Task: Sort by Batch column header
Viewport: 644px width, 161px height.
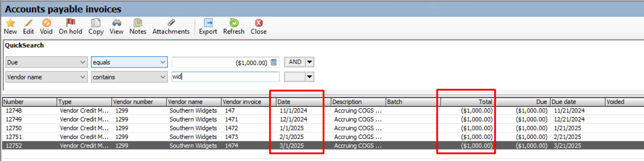Action: [x=413, y=102]
